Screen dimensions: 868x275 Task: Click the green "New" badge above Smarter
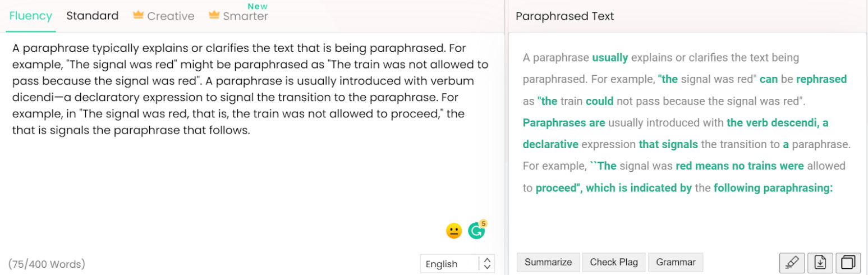point(257,6)
